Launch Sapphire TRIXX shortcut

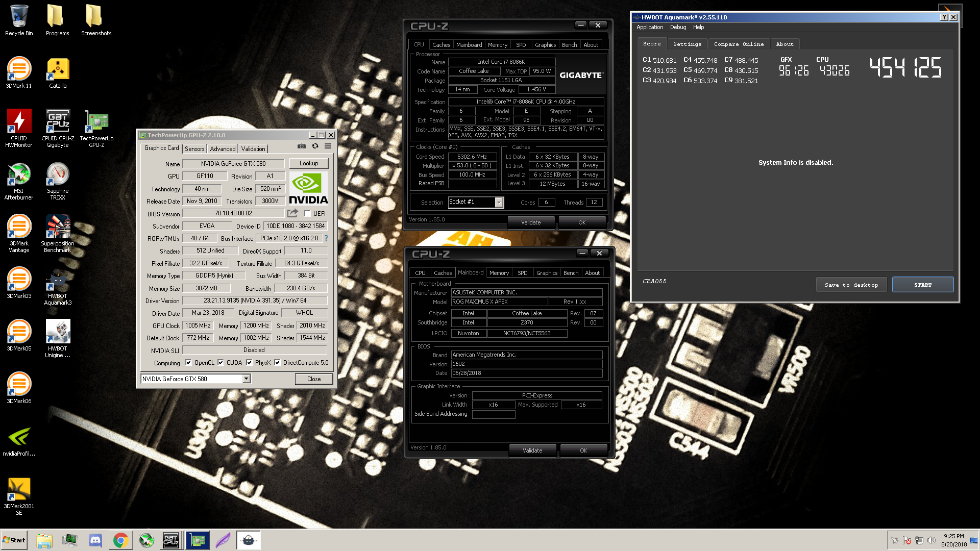point(58,181)
